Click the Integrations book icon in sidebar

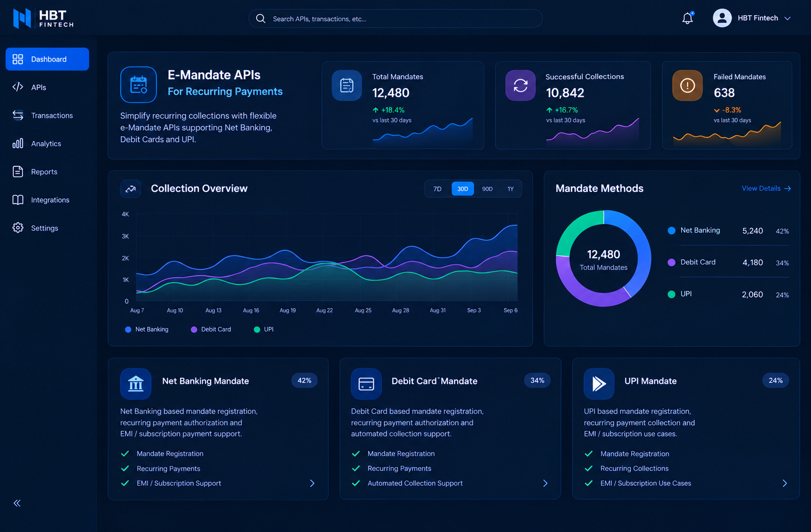(18, 199)
